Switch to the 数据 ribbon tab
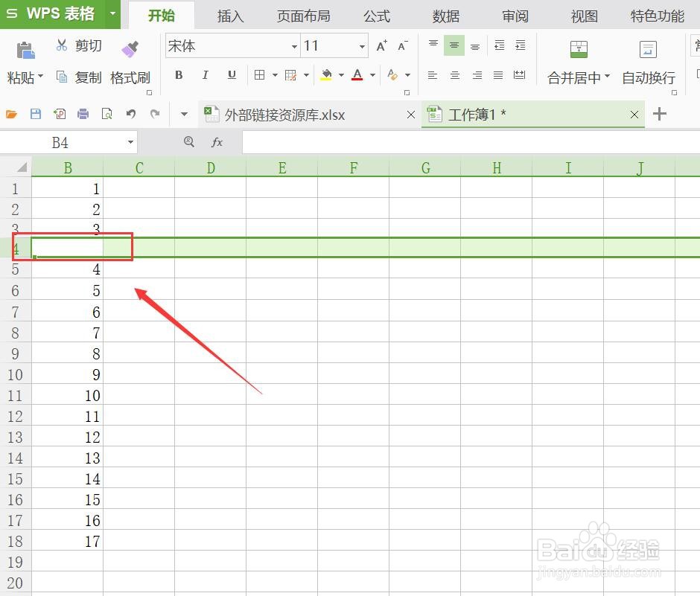Viewport: 700px width, 596px height. pyautogui.click(x=445, y=15)
